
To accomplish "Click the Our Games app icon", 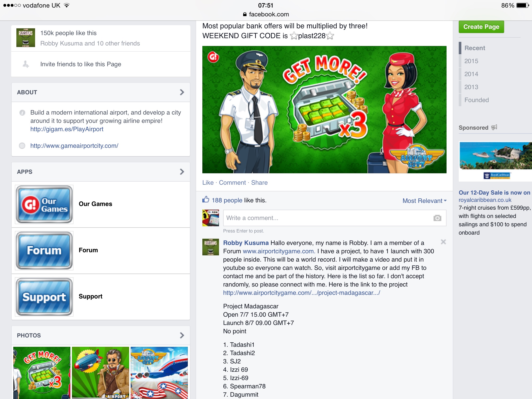I will point(44,204).
